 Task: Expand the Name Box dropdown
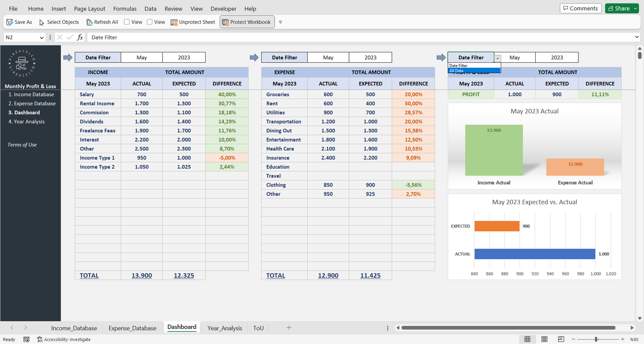click(x=41, y=37)
